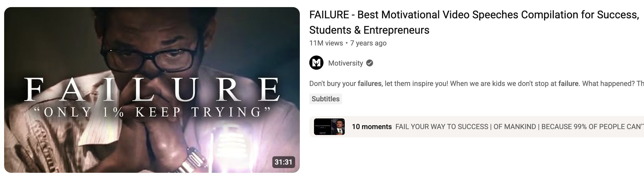The width and height of the screenshot is (644, 179).
Task: Click the Subtitles badge
Action: tap(326, 99)
